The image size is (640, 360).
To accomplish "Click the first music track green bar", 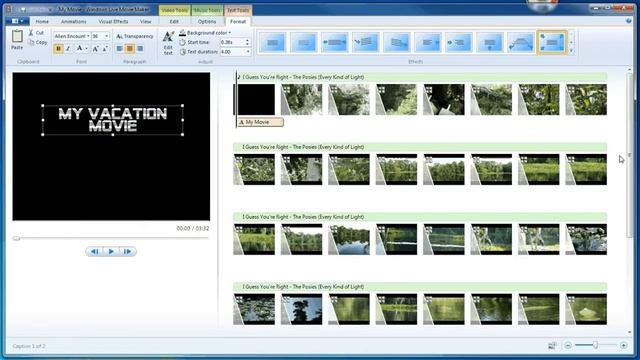I will [421, 77].
